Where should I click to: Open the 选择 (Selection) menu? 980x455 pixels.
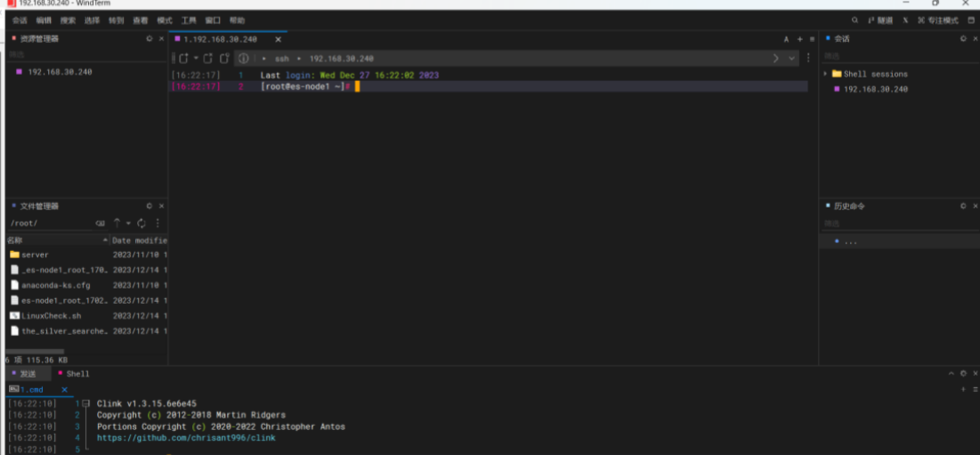(x=92, y=20)
